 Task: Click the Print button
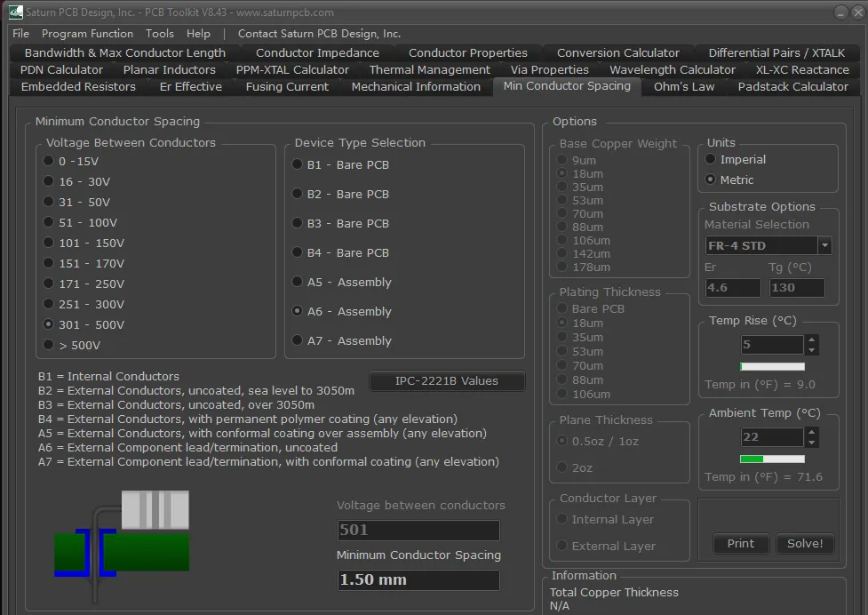pos(741,544)
